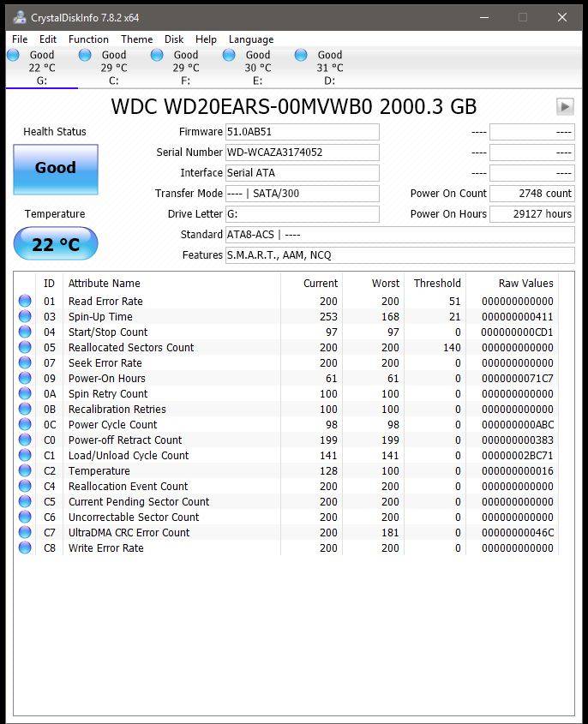Click the status orb for Power Cycle Count
The width and height of the screenshot is (588, 724).
25,424
